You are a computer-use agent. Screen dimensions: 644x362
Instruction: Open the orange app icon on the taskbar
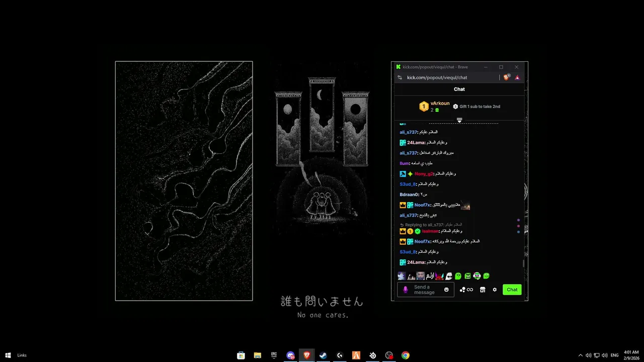356,355
